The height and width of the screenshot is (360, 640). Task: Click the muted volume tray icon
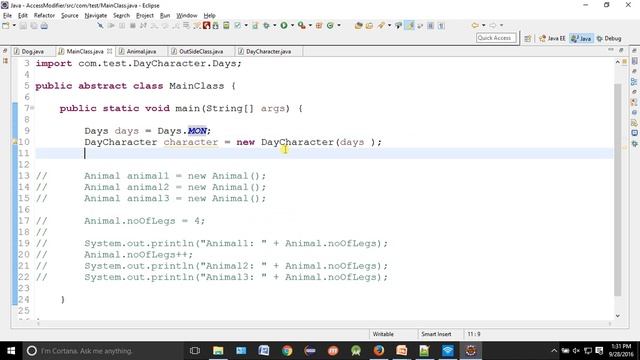click(x=576, y=351)
